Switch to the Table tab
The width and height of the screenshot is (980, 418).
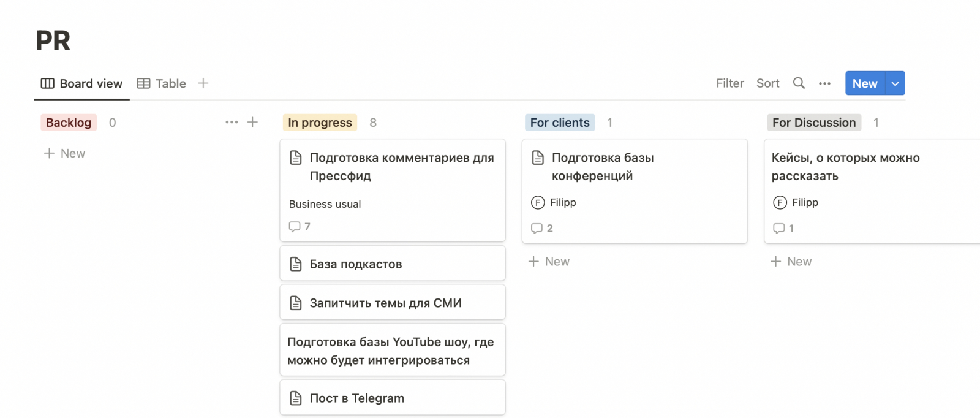coord(162,83)
